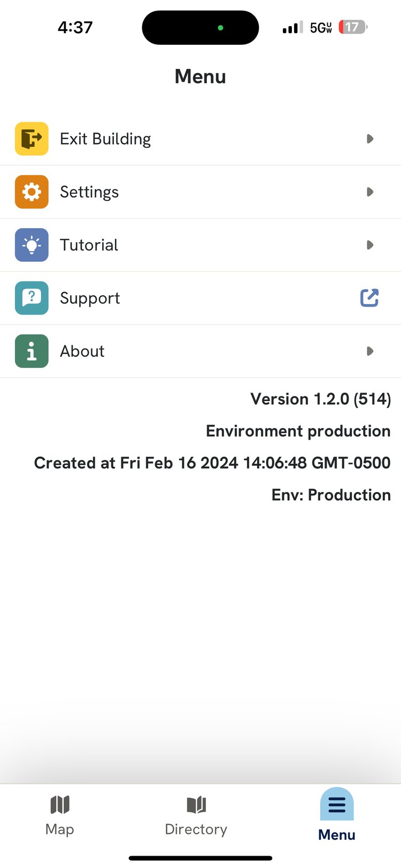Tap the Map icon in bottom bar
The height and width of the screenshot is (868, 401).
point(60,804)
